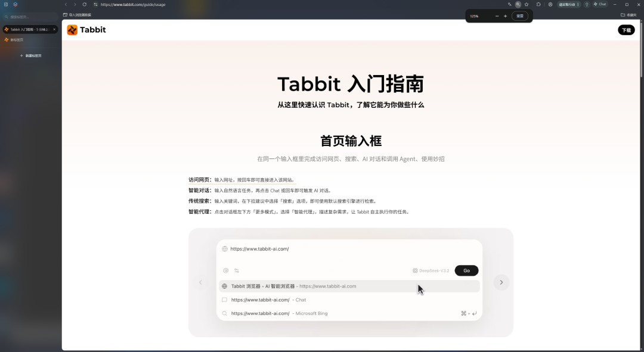Close the Tabbit 入门指南 tab

54,29
